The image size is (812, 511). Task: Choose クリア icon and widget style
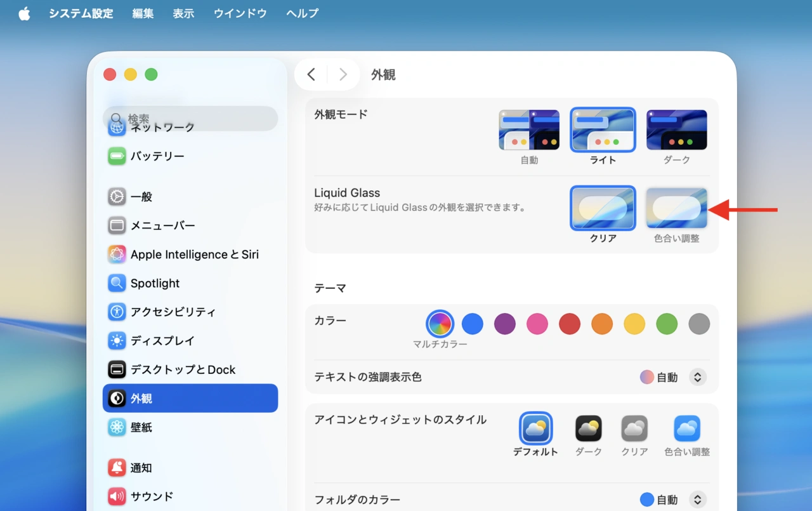[634, 430]
